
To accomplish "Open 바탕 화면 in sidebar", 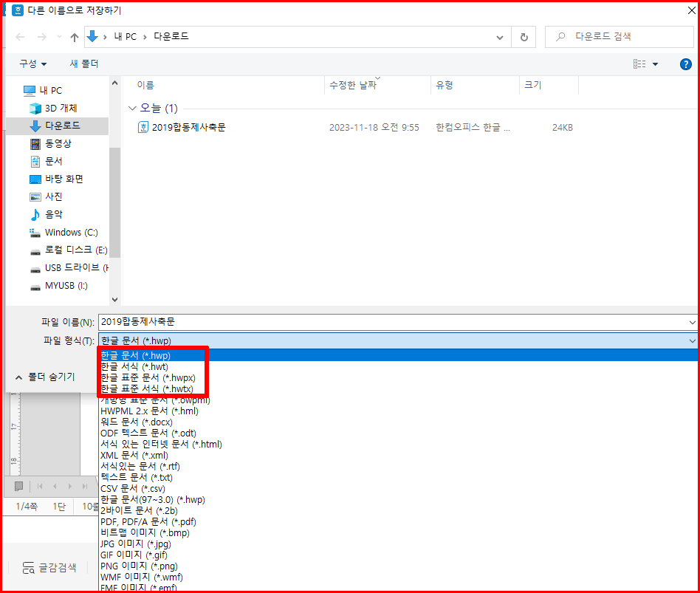I will [57, 179].
